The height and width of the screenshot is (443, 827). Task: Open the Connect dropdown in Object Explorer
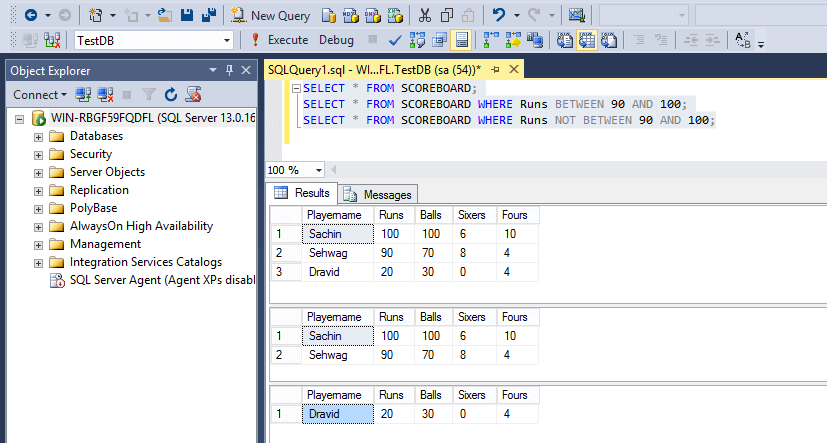[x=40, y=94]
